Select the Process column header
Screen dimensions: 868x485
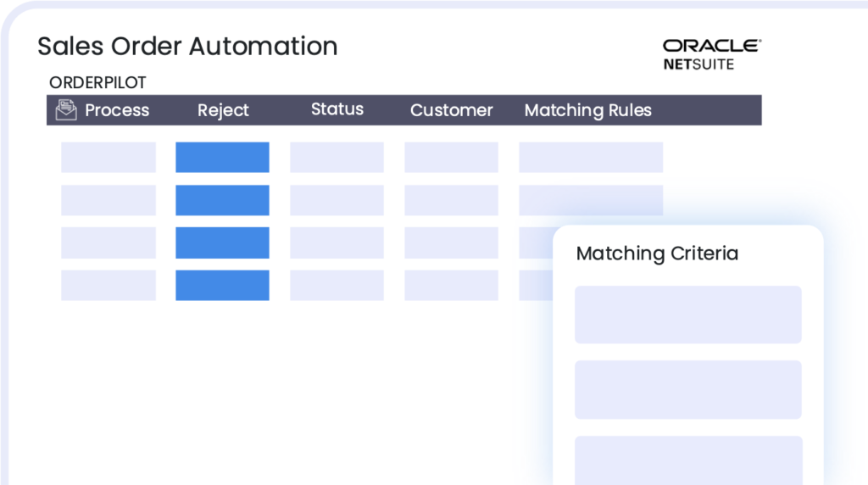click(x=117, y=110)
